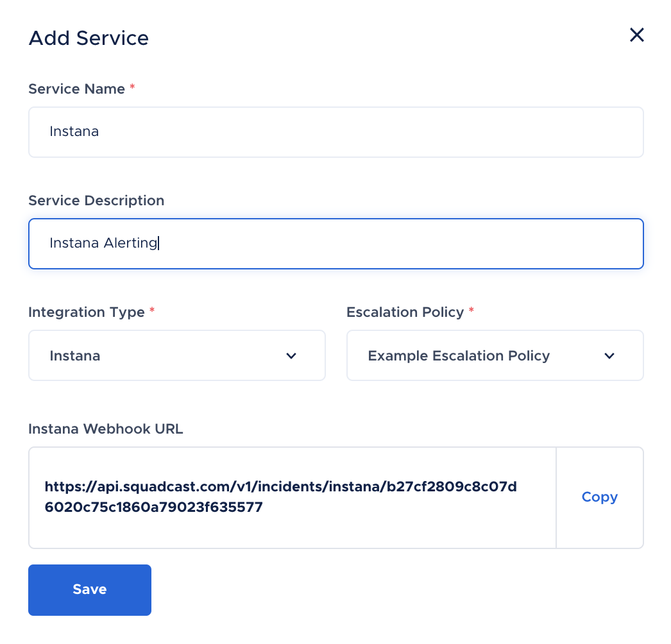Click the Service Description label

point(96,200)
